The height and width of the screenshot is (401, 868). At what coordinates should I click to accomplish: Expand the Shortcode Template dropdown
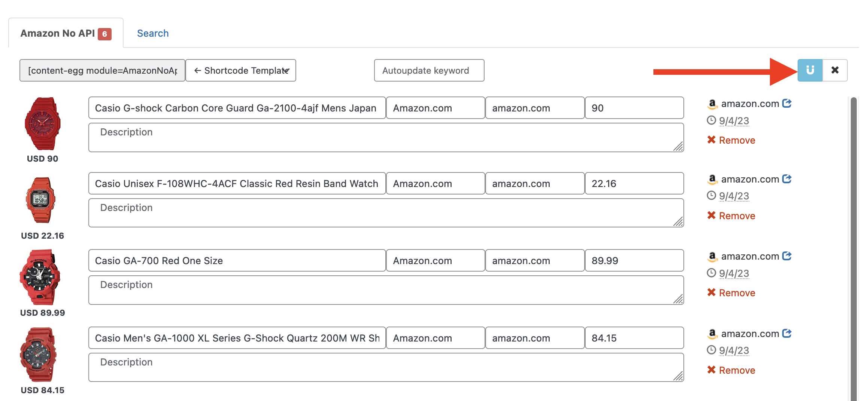coord(241,70)
